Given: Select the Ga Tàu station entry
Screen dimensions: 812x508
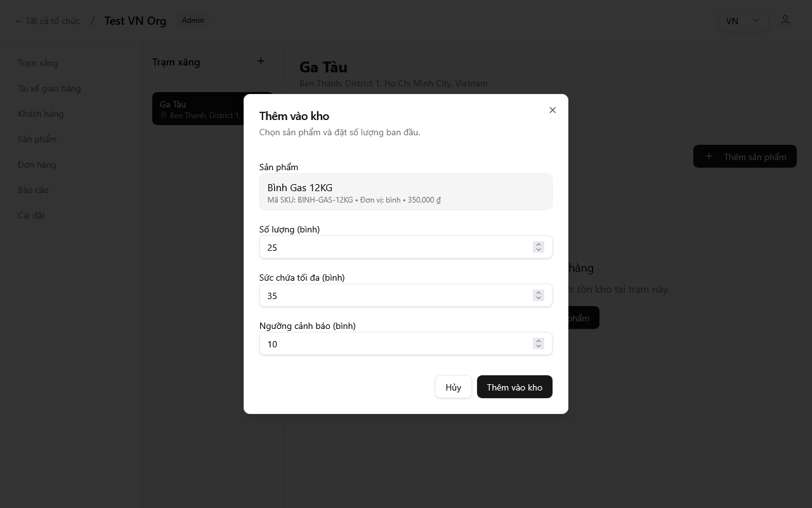Looking at the screenshot, I should pos(198,109).
